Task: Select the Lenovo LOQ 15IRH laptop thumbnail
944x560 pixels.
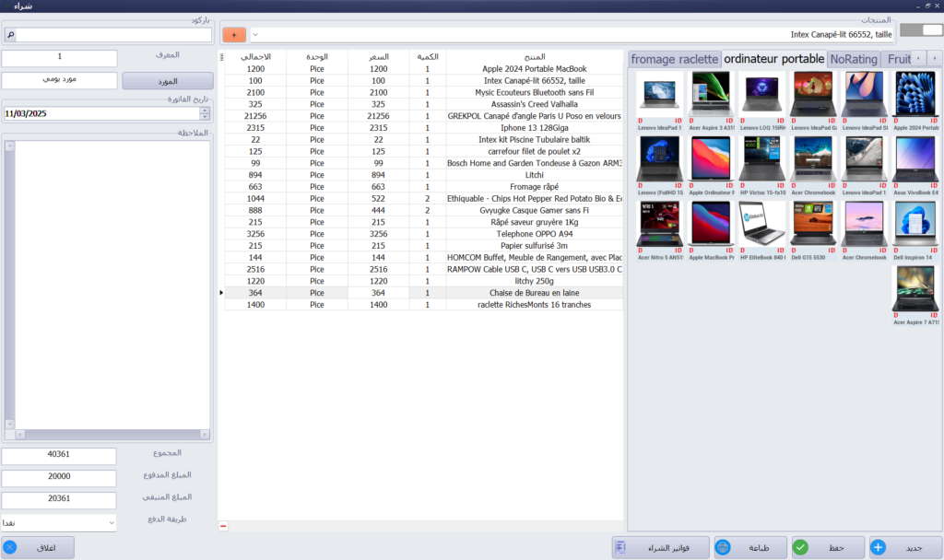Action: 761,101
